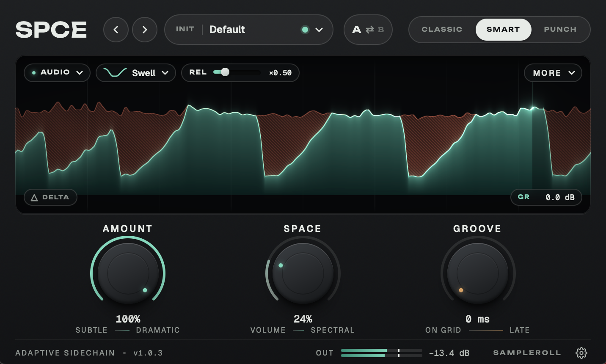Go to the next preset arrow
Image resolution: width=606 pixels, height=364 pixels.
(x=145, y=30)
